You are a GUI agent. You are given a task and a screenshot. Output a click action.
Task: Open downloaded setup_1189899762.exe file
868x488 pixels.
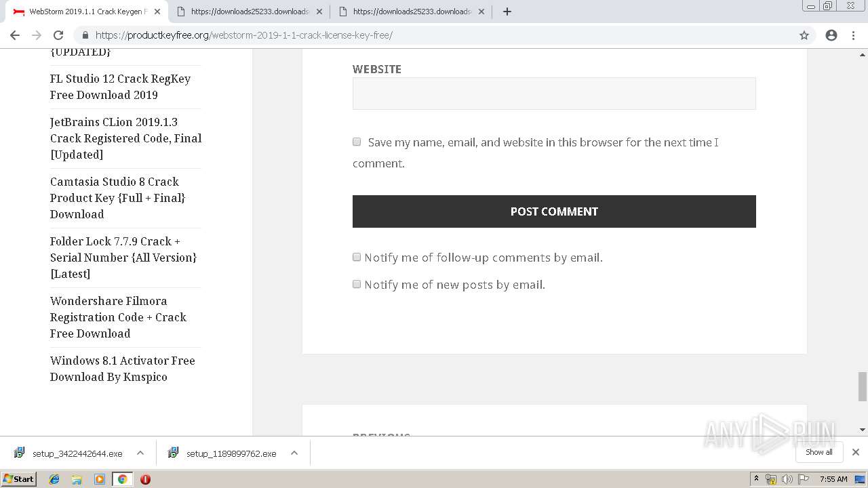point(223,453)
